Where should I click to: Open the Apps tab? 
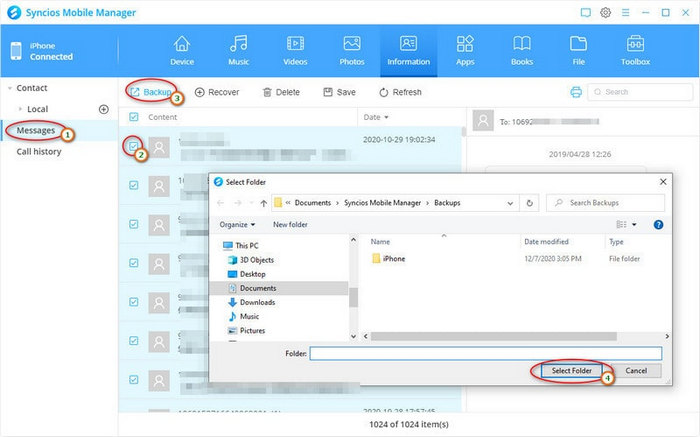click(465, 50)
